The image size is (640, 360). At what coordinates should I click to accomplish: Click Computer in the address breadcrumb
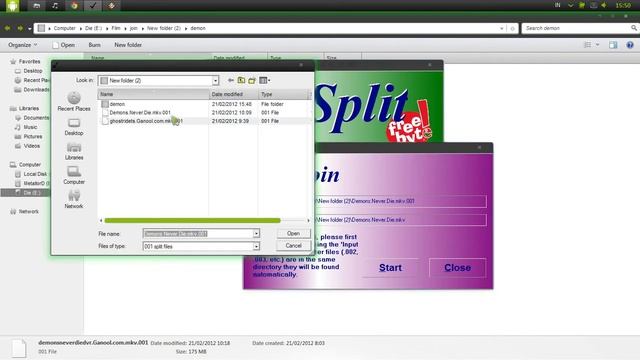point(64,28)
